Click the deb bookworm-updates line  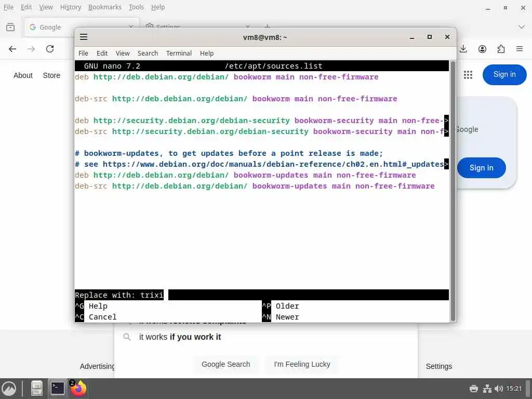pyautogui.click(x=245, y=175)
